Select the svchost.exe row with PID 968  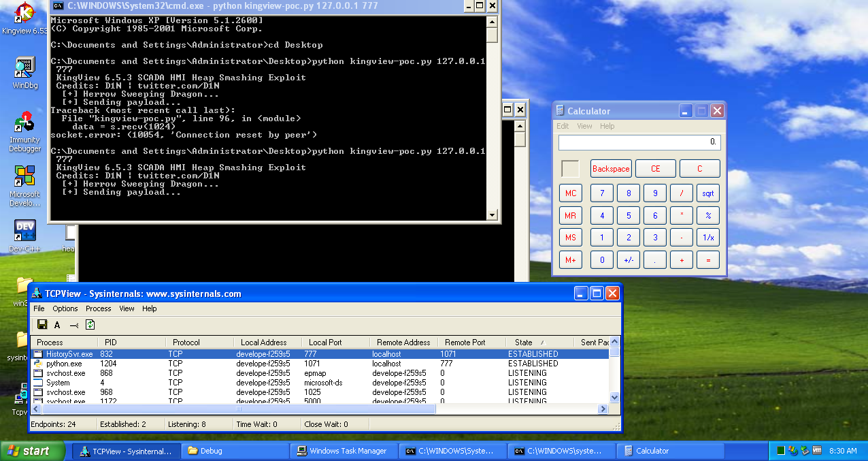coord(320,392)
